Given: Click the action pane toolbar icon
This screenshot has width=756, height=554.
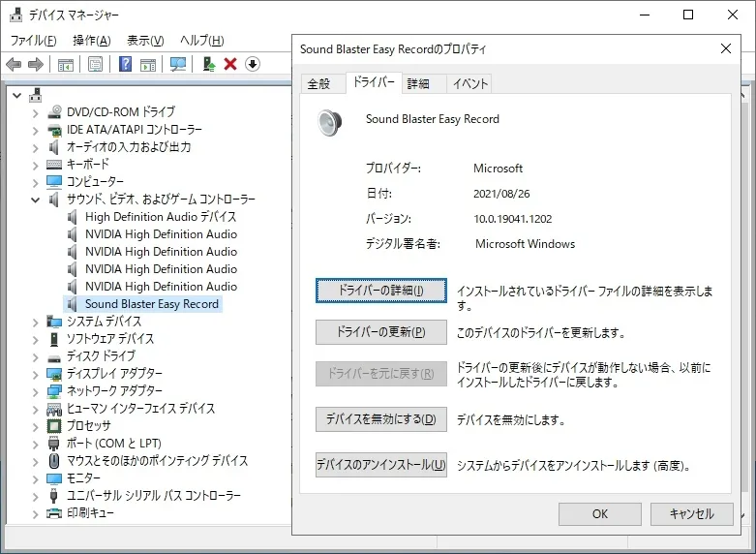Looking at the screenshot, I should pyautogui.click(x=148, y=64).
